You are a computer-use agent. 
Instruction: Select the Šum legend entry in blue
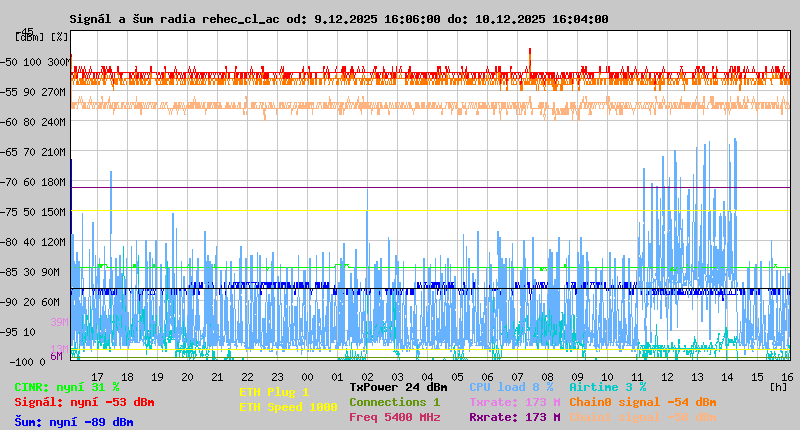coord(73,422)
